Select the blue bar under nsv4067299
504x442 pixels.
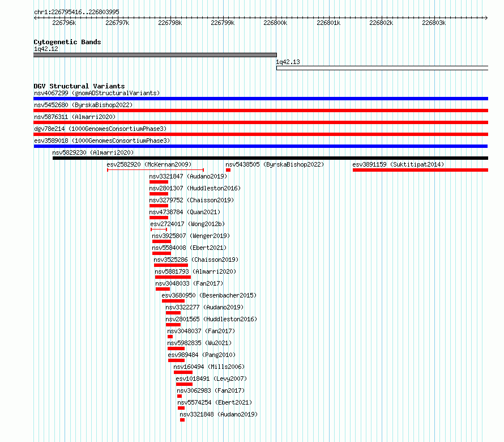point(261,99)
